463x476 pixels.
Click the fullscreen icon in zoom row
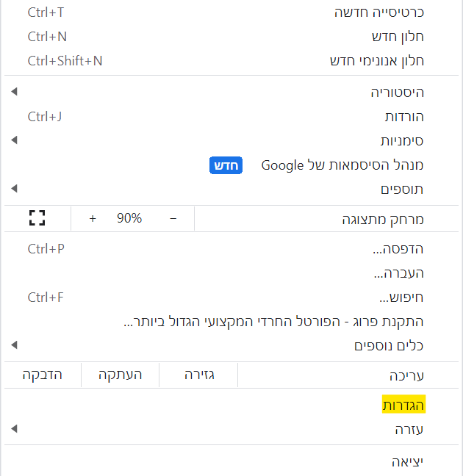click(x=37, y=218)
